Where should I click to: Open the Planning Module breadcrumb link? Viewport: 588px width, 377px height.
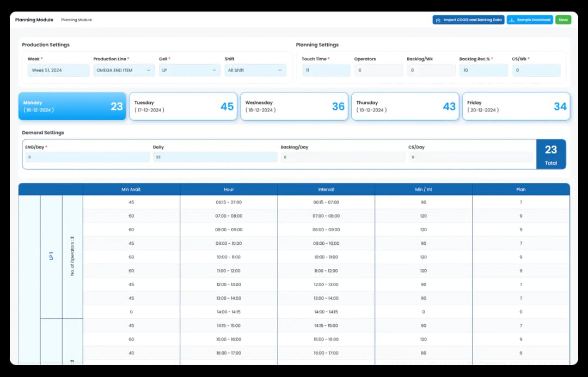pos(76,20)
